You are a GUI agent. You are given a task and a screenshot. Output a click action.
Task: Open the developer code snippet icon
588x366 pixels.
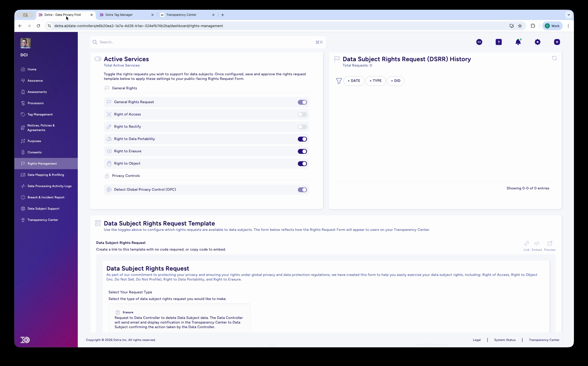479,42
